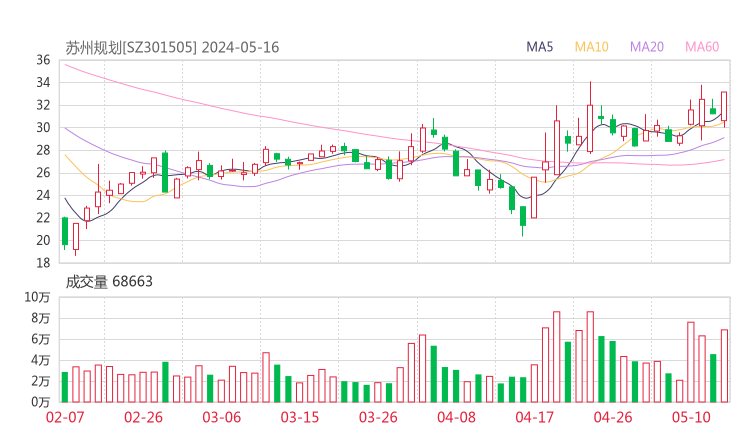The width and height of the screenshot is (740, 440).
Task: Click the chart title 苏州规划[SZ301505] 2024-05-16
Action: (172, 47)
